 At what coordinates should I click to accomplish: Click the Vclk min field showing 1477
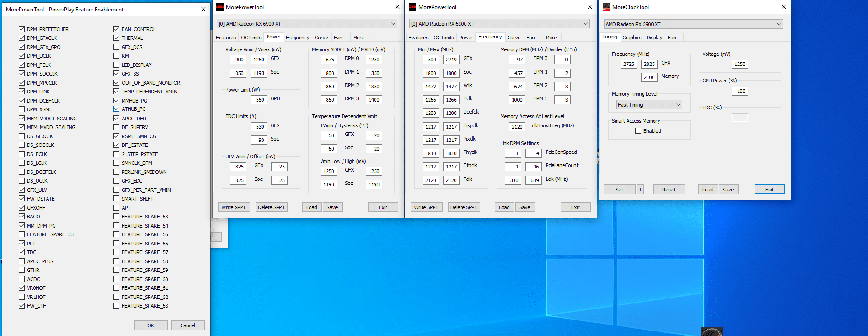431,87
